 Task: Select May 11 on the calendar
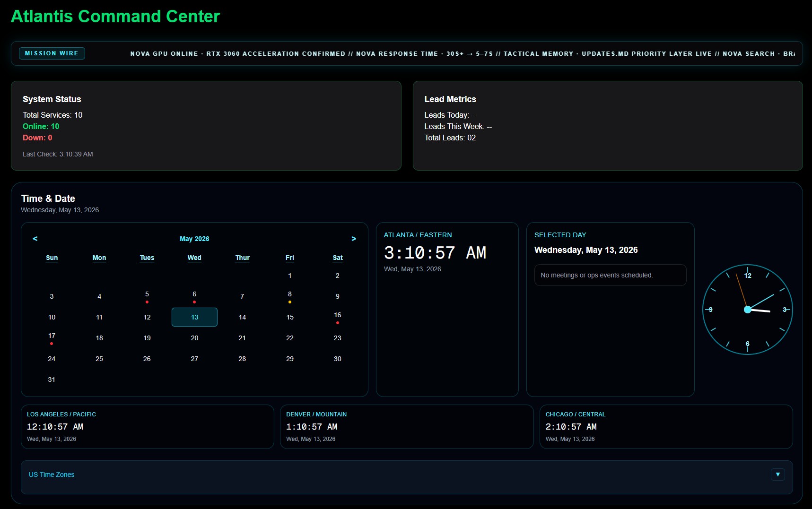tap(99, 317)
